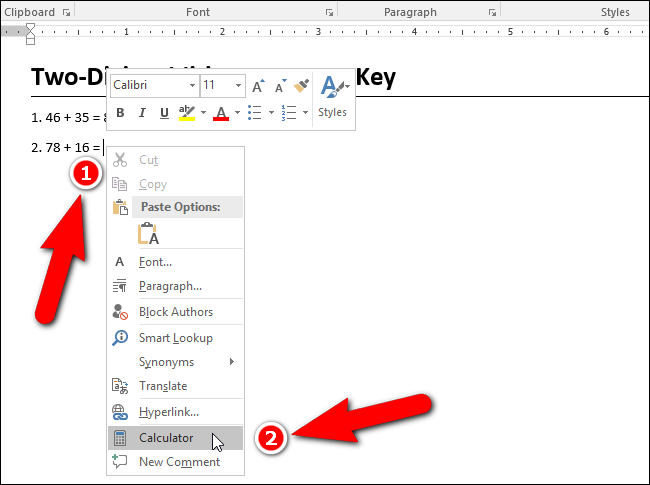Choose Cut from the context menu
650x485 pixels.
tap(175, 160)
